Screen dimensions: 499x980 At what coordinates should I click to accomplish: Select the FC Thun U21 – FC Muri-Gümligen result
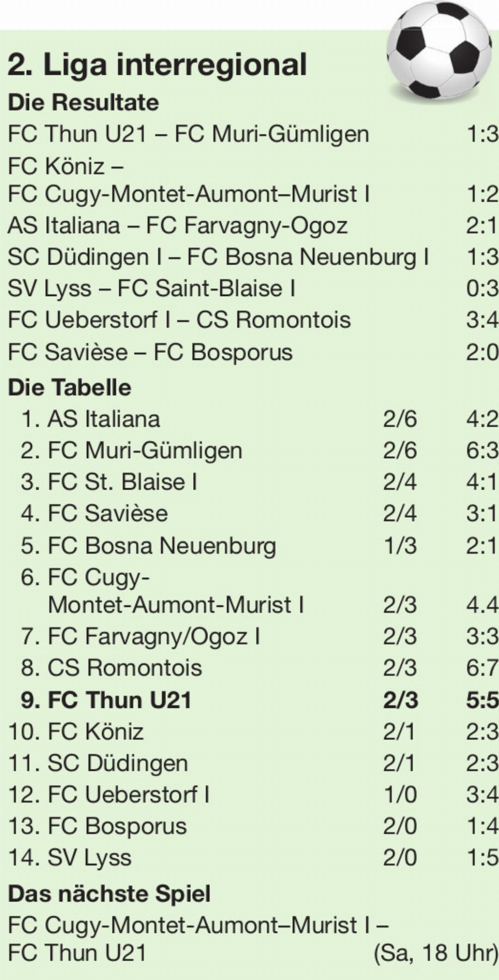(x=253, y=134)
